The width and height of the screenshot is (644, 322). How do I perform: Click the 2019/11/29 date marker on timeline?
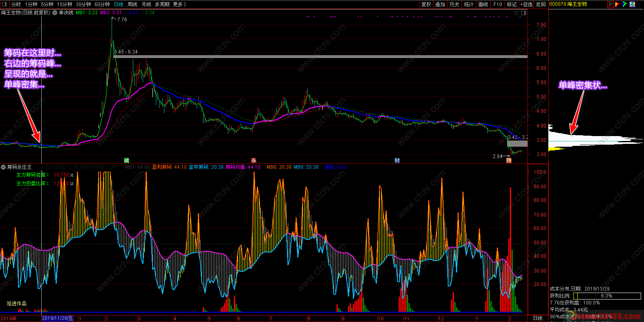click(x=58, y=318)
